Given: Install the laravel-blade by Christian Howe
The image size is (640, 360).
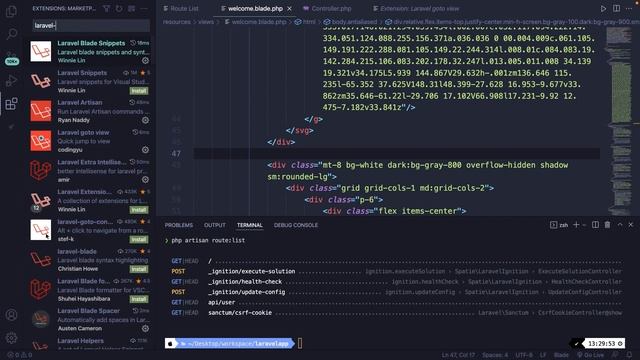Looking at the screenshot, I should (139, 269).
